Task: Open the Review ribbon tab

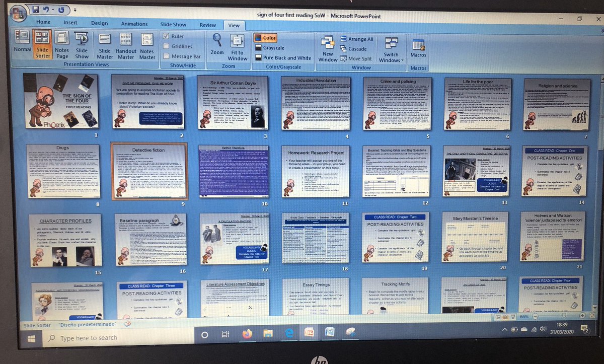Action: pos(208,25)
